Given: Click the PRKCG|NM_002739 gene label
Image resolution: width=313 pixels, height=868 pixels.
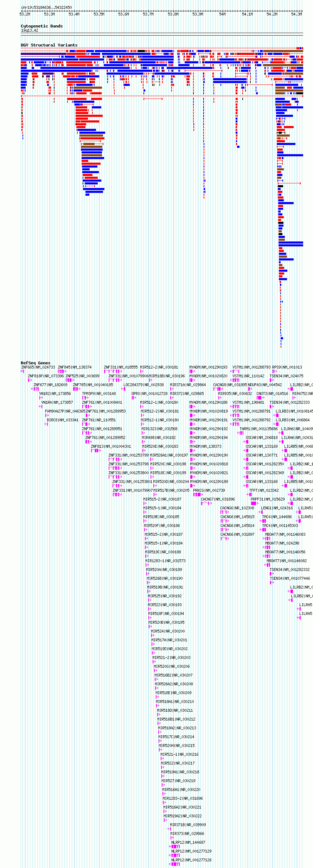Looking at the screenshot, I should click(209, 490).
